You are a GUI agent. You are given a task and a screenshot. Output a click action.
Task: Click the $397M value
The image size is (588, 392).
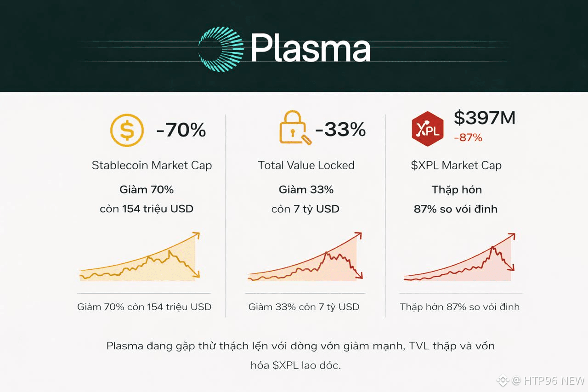[x=485, y=118]
